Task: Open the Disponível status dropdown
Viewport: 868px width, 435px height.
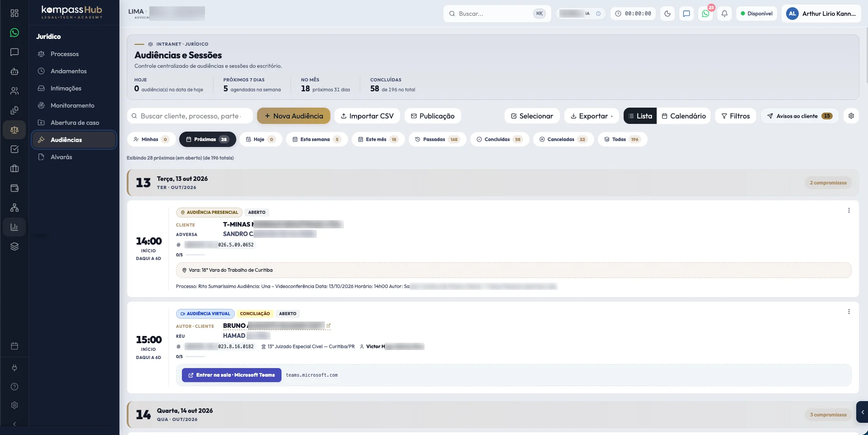Action: click(757, 14)
